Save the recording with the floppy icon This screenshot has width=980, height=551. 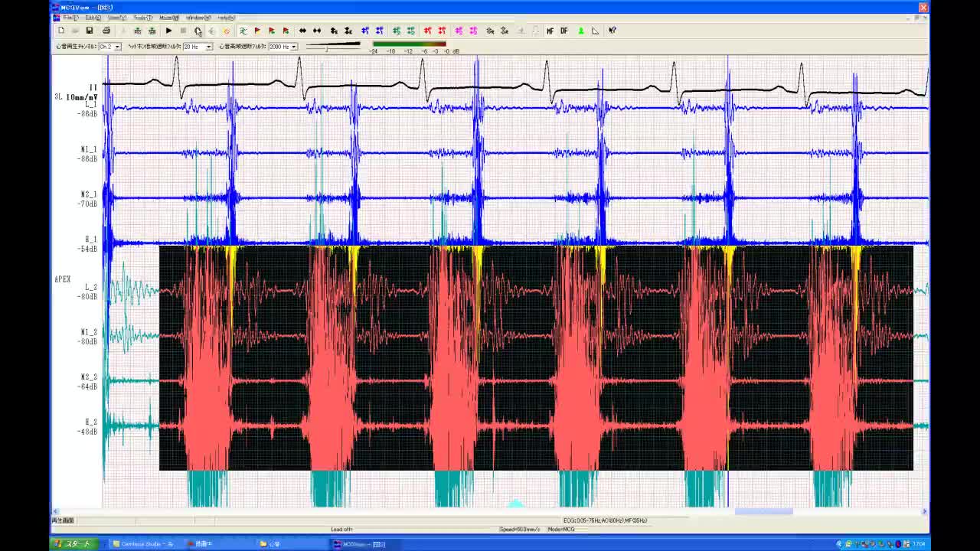pos(90,31)
